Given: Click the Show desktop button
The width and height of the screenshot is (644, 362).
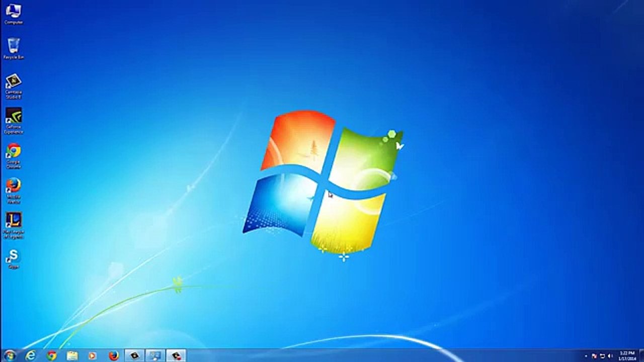Looking at the screenshot, I should pos(641,355).
